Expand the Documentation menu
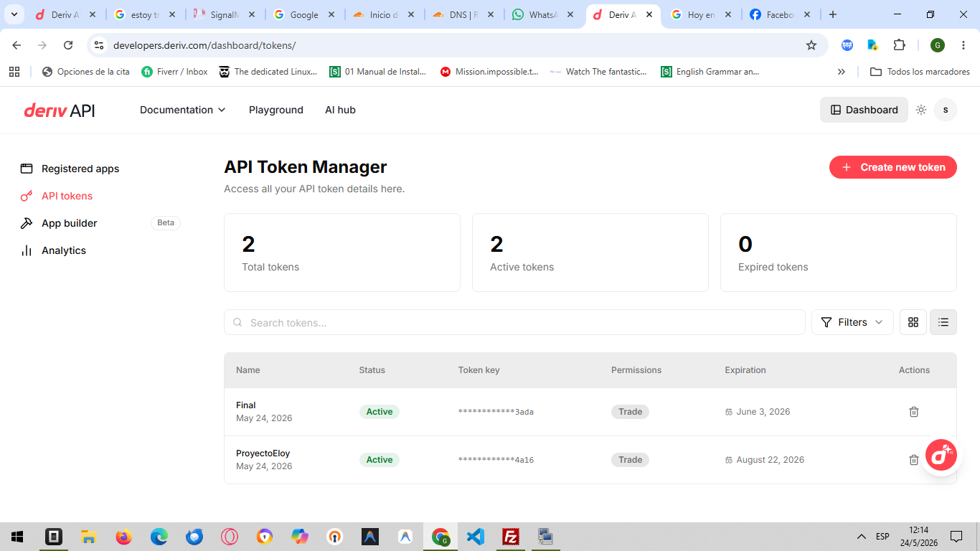 coord(183,110)
